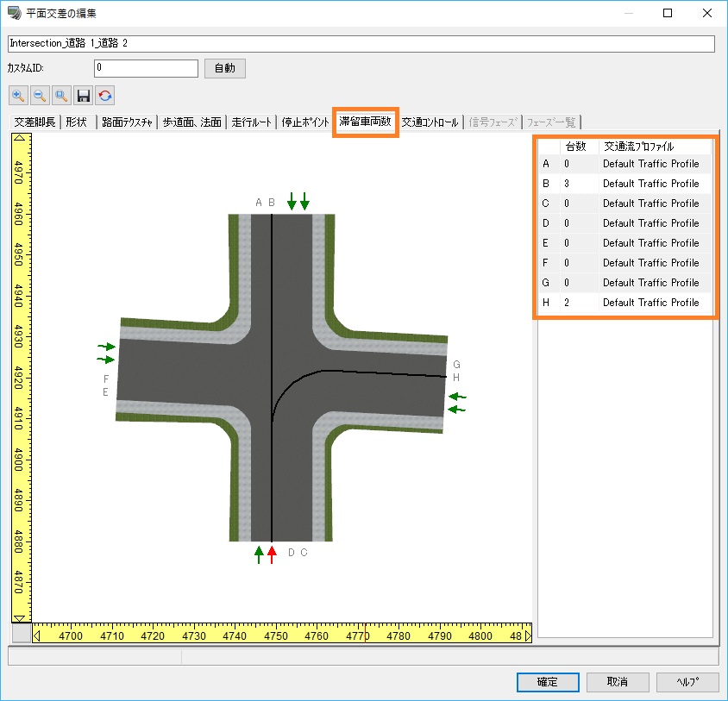Viewport: 728px width, 701px height.
Task: Open the 交差脚長 tab
Action: click(35, 122)
